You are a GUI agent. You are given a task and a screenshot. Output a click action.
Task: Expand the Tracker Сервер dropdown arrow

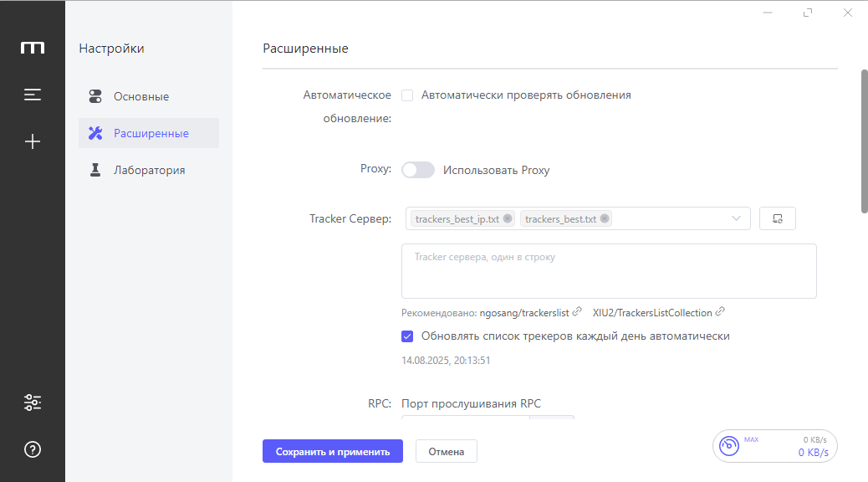(x=736, y=218)
